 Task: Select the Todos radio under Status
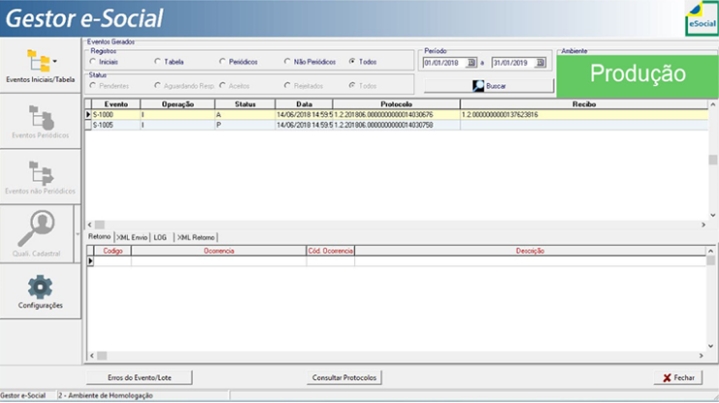click(x=352, y=85)
